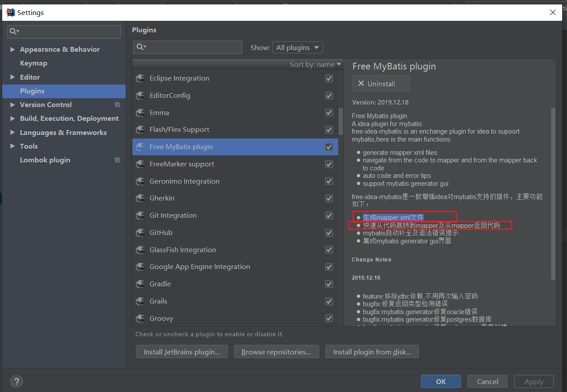The image size is (567, 392).
Task: Expand the Tools settings node
Action: coord(12,146)
